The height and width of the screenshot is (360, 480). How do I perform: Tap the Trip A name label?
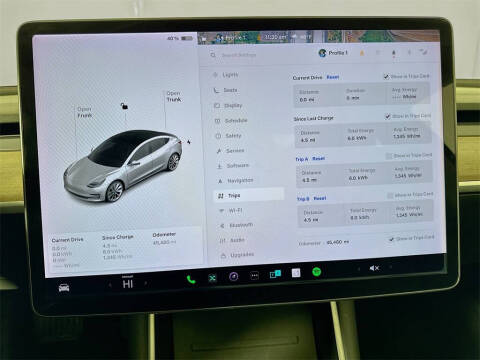(302, 159)
